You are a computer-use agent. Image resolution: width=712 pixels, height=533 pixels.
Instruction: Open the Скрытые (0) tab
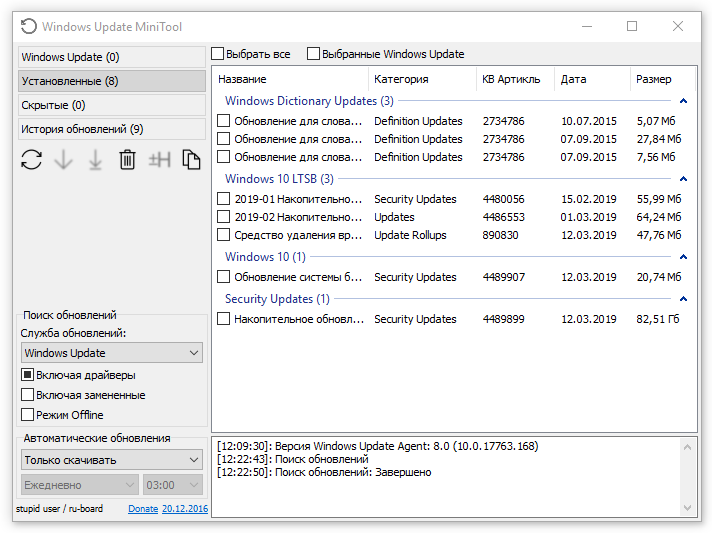click(x=112, y=105)
